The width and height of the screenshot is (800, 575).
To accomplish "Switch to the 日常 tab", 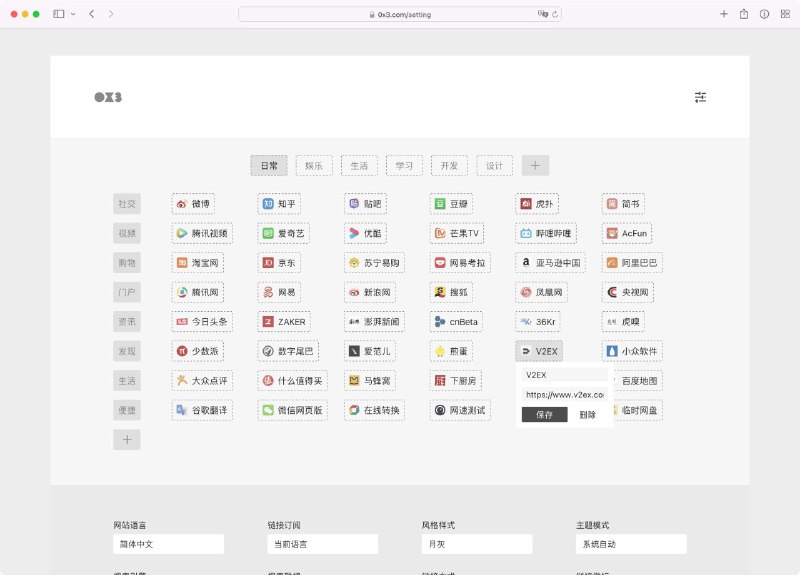I will (269, 166).
